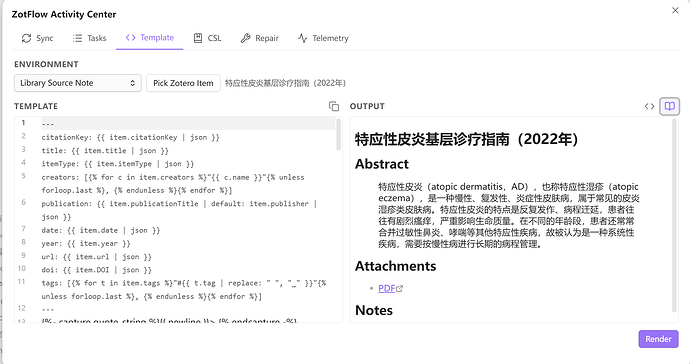Click template line 8 year text
The image size is (690, 364).
(x=86, y=243)
